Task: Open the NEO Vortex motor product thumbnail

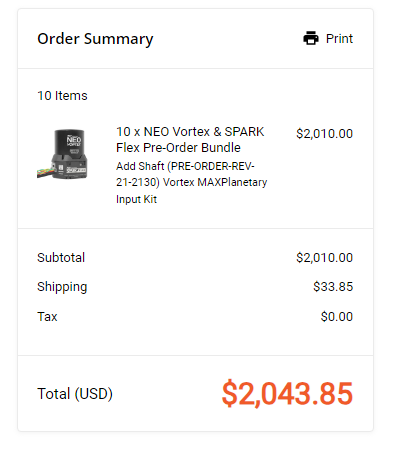Action: coord(62,154)
